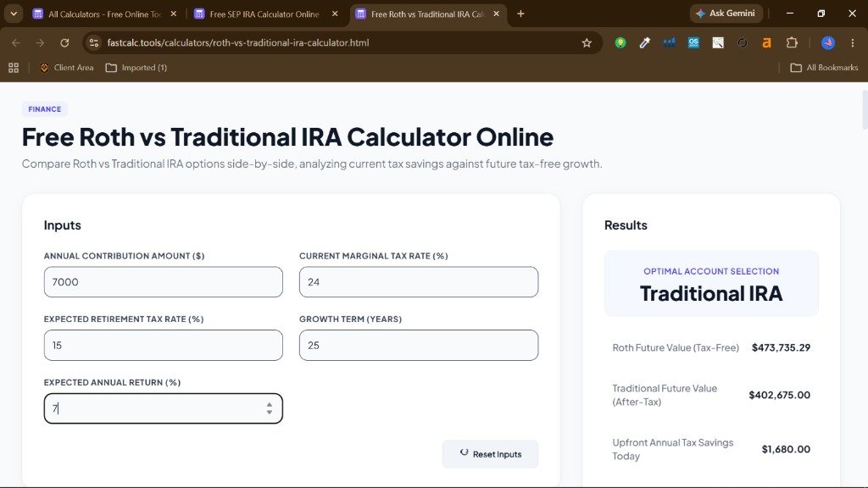Decrease Expected Annual Return with down arrow
Image resolution: width=868 pixels, height=488 pixels.
click(270, 413)
